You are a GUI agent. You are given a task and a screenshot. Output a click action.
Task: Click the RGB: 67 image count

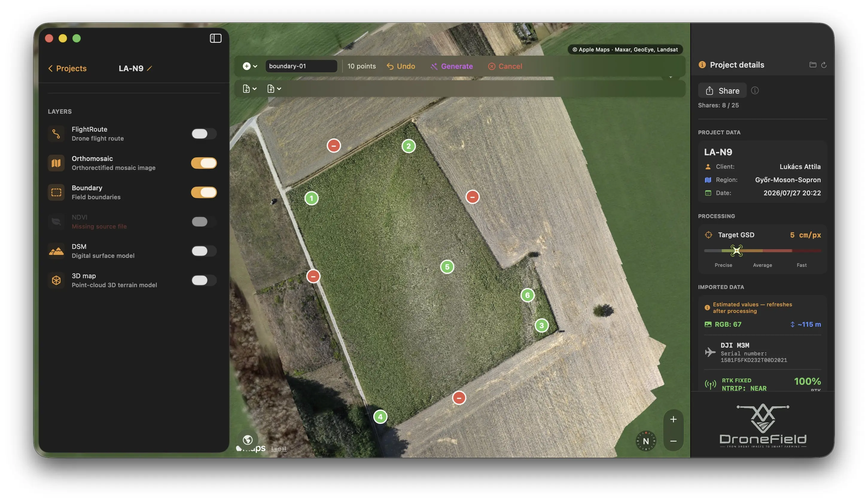pos(723,324)
